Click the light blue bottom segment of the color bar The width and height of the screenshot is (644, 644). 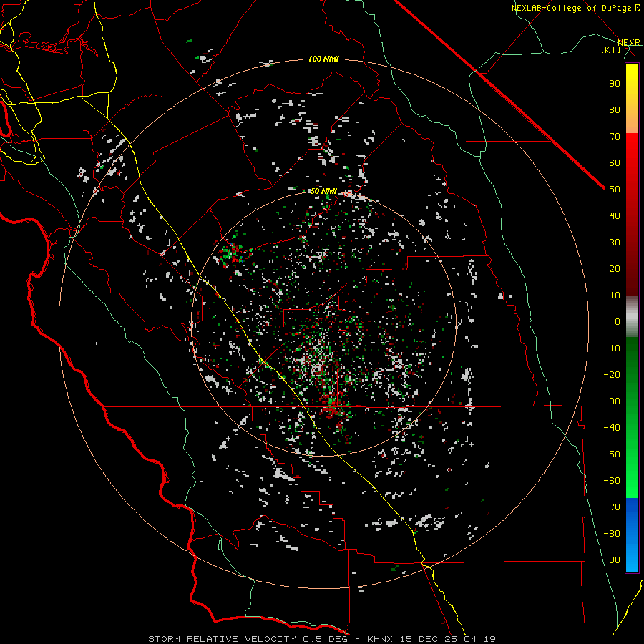point(632,557)
